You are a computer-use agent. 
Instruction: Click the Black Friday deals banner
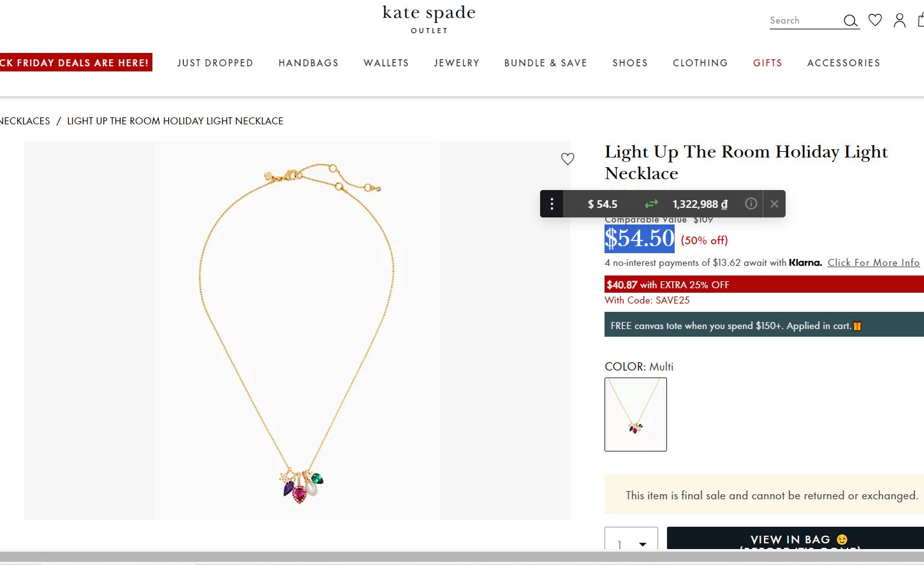click(76, 62)
